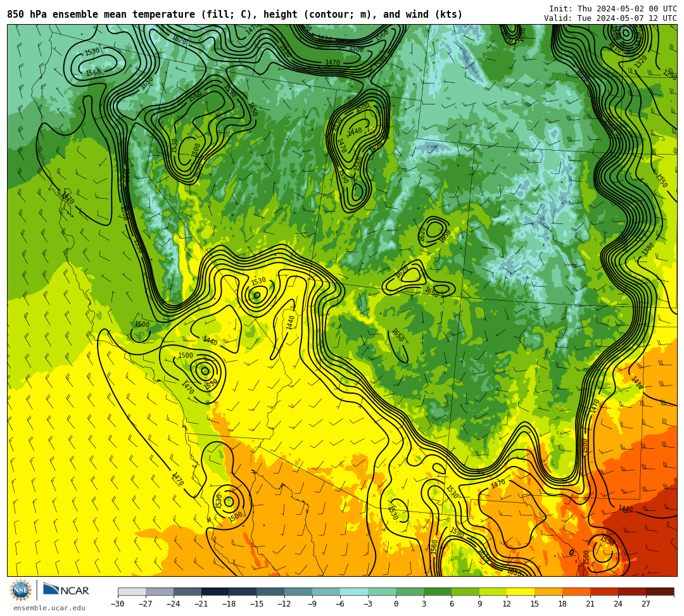Image resolution: width=684 pixels, height=616 pixels.
Task: Click the colorbar label '18'
Action: point(563,604)
